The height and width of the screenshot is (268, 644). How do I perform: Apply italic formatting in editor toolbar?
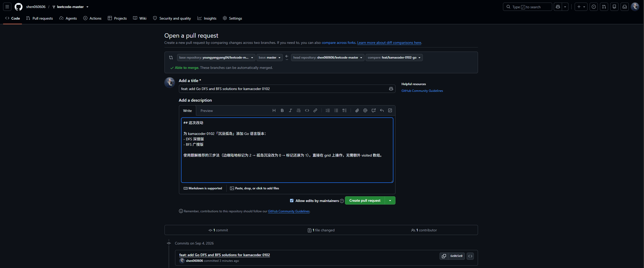pos(291,110)
